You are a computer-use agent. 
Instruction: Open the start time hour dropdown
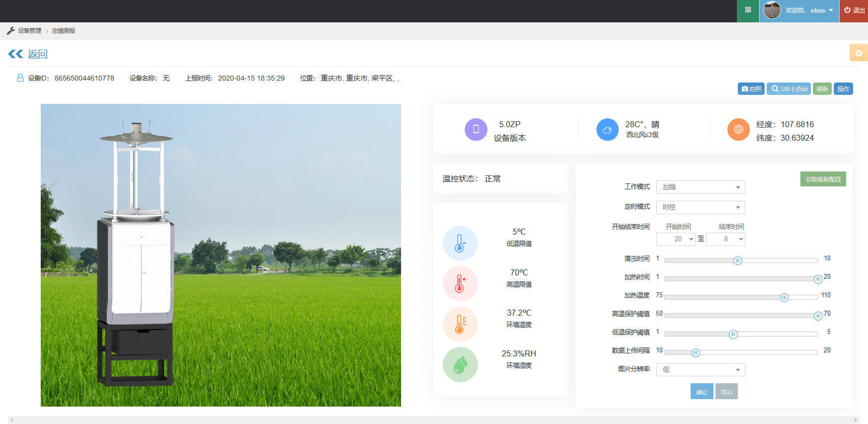(675, 240)
